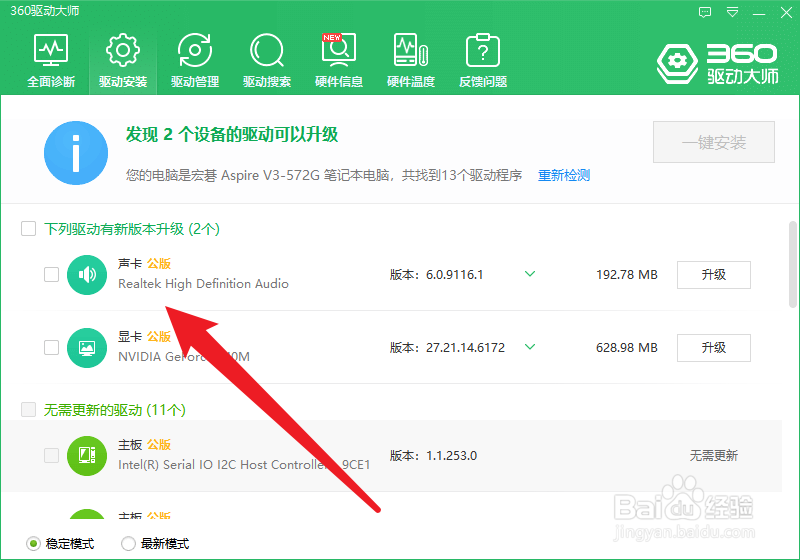Image resolution: width=800 pixels, height=560 pixels.
Task: Select the 最新模式 radio button
Action: point(128,544)
